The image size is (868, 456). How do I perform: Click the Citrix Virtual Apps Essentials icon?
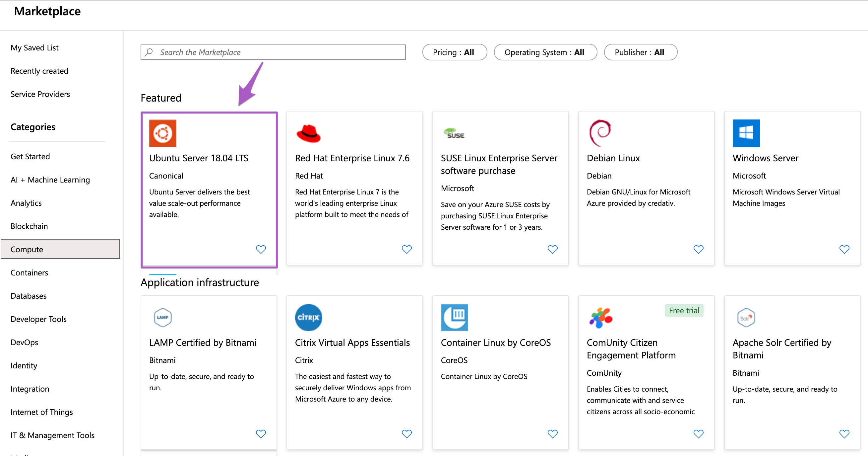coord(308,318)
